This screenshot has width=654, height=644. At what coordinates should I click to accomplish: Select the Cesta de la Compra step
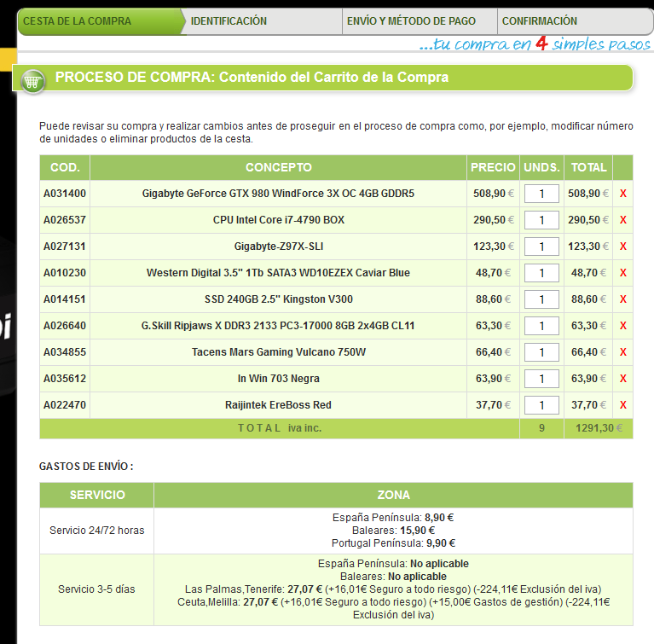pos(100,21)
